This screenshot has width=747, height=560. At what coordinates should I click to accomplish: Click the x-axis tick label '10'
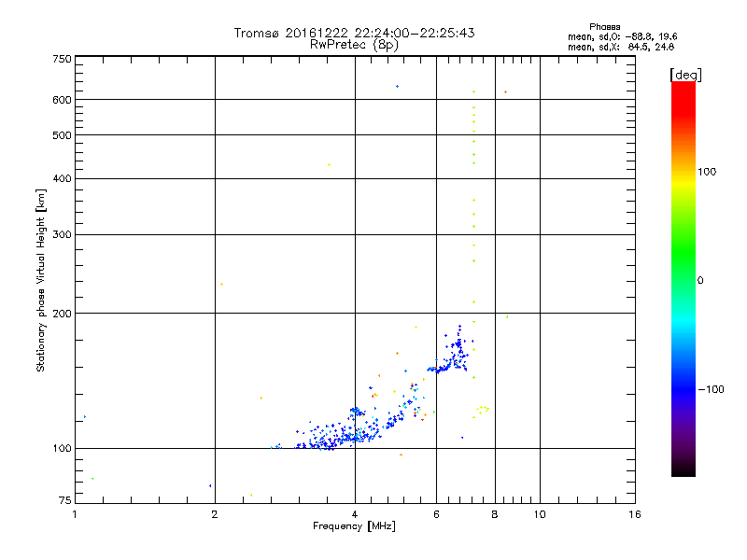tap(540, 514)
